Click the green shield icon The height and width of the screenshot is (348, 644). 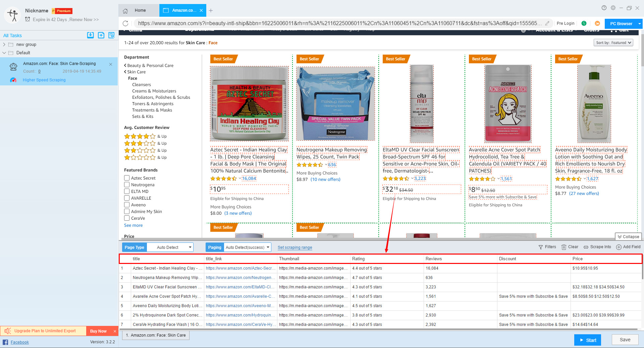584,23
